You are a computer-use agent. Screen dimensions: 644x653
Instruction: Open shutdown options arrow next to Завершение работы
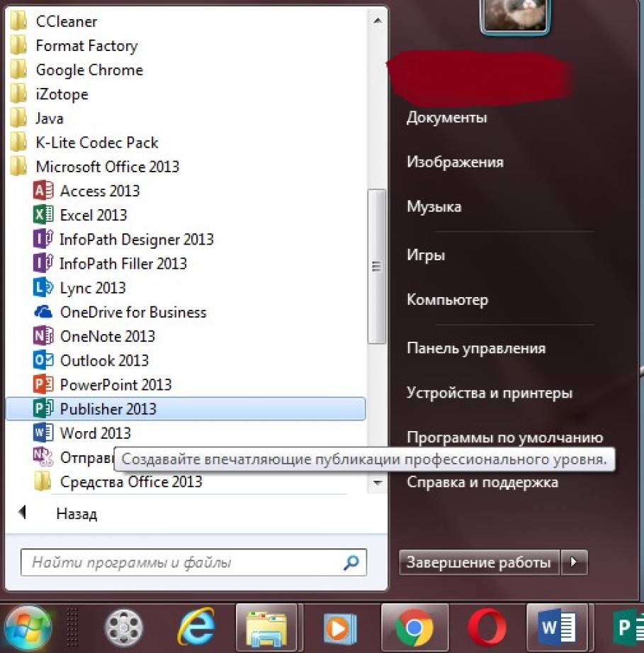574,563
